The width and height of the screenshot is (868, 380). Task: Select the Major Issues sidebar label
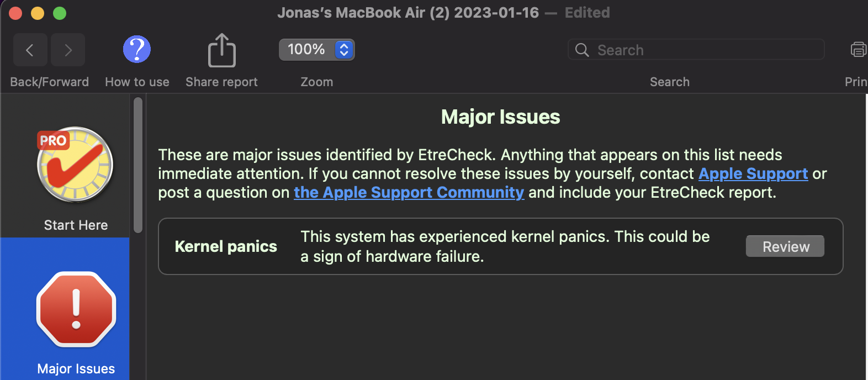click(76, 368)
